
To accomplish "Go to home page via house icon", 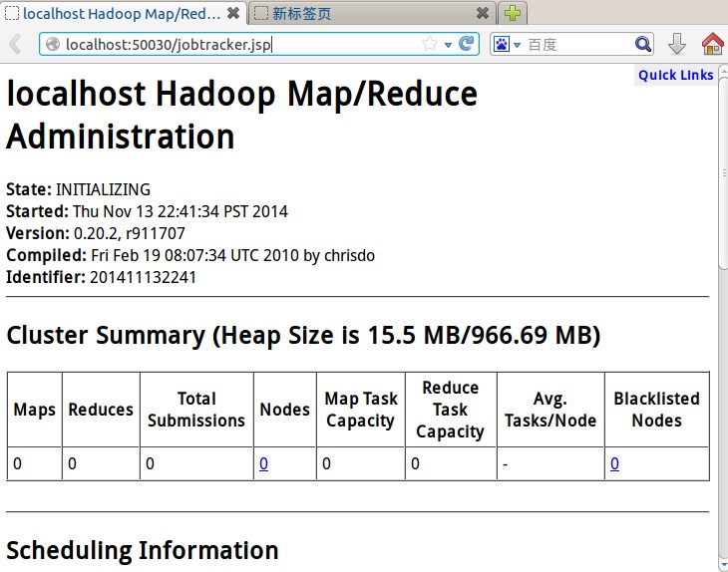I will click(x=713, y=44).
